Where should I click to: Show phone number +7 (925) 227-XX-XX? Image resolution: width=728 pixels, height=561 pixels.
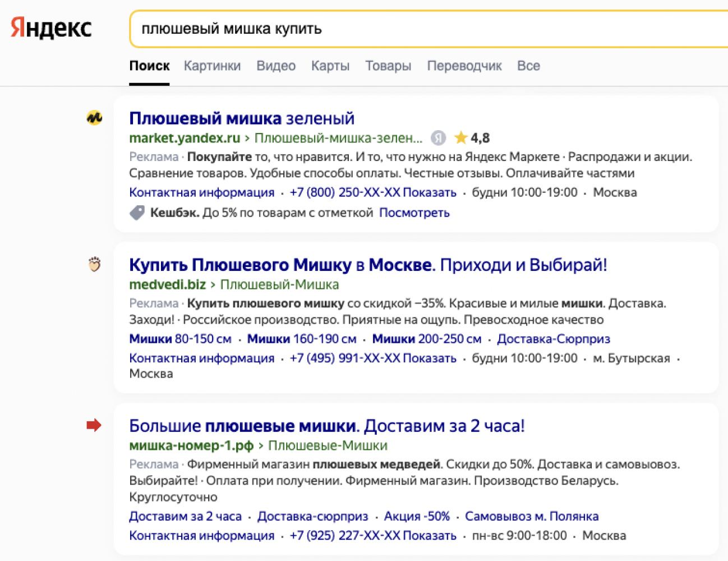tap(373, 535)
